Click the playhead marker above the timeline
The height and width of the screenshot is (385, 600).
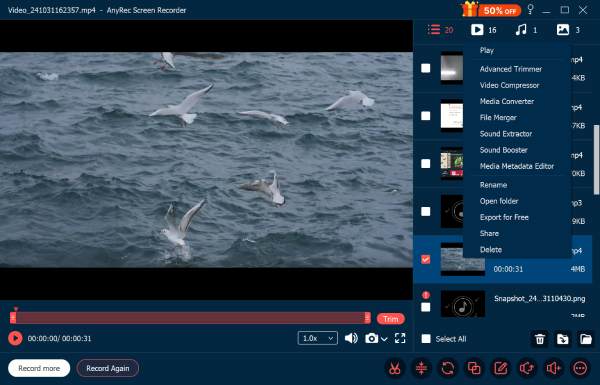(16, 308)
